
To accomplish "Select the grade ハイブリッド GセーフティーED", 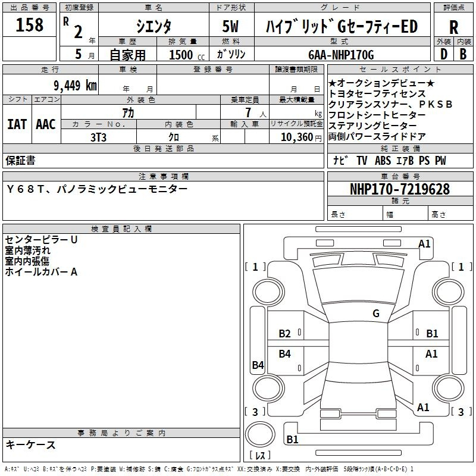I will click(342, 26).
